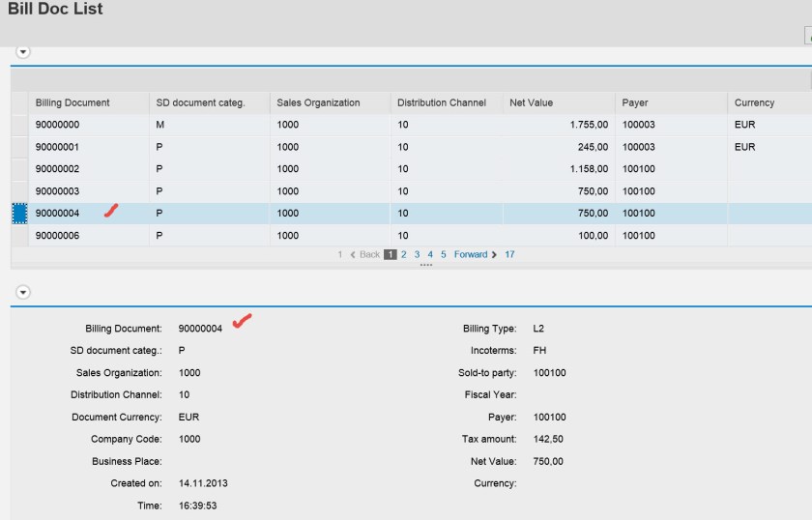Viewport: 812px width, 520px height.
Task: Open page 5 of results
Action: [x=444, y=255]
